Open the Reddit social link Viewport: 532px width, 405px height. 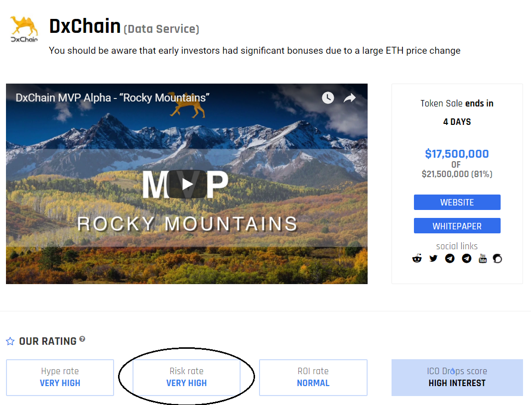point(417,258)
